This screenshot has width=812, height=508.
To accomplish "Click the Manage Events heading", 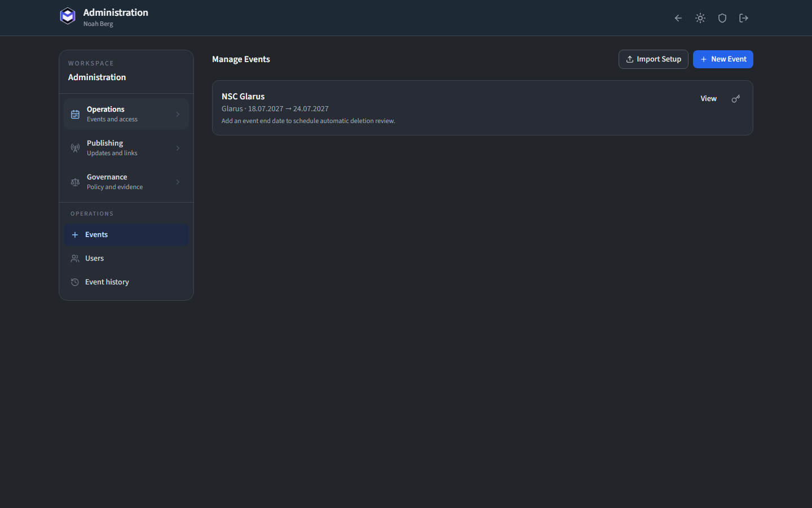I will [241, 59].
